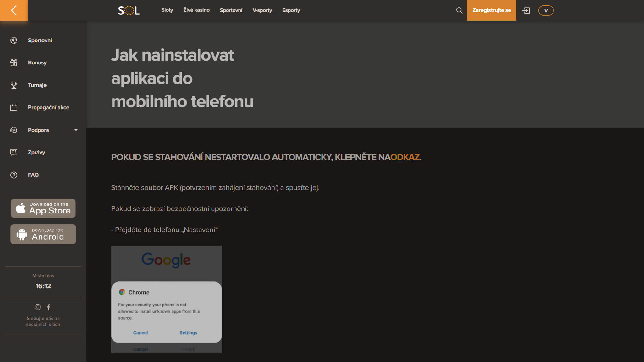The height and width of the screenshot is (362, 644).
Task: Click the Turnaje trophy icon
Action: click(14, 85)
